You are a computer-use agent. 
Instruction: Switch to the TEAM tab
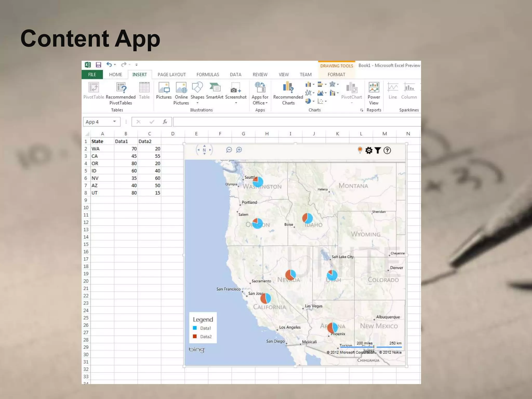coord(305,75)
